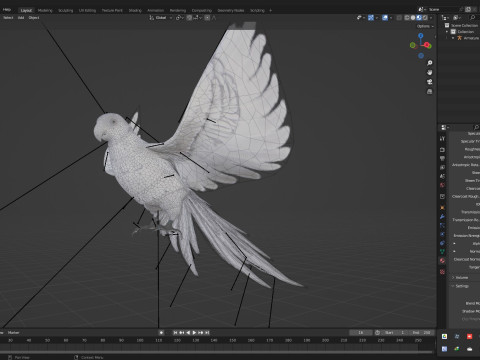The image size is (480, 360).
Task: Click the zoom viewport gizmo icon
Action: coord(430,63)
